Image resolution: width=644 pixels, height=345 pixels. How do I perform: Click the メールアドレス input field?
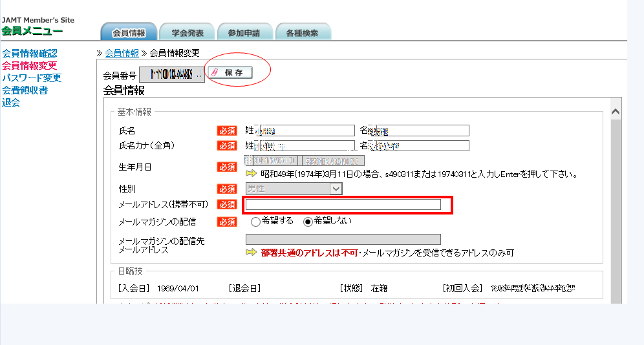point(343,205)
